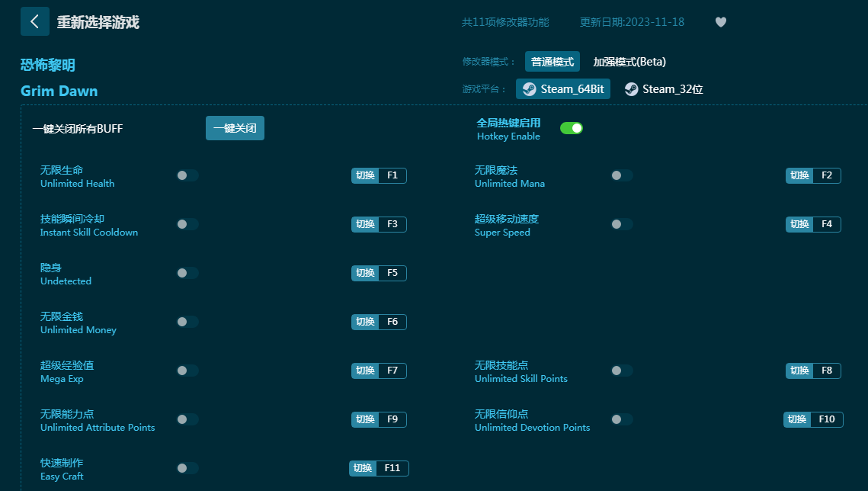868x491 pixels.
Task: Click the back arrow icon
Action: (35, 21)
